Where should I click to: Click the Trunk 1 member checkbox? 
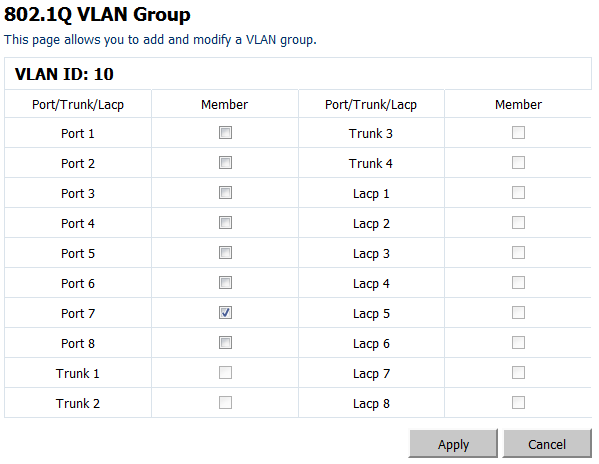click(225, 372)
